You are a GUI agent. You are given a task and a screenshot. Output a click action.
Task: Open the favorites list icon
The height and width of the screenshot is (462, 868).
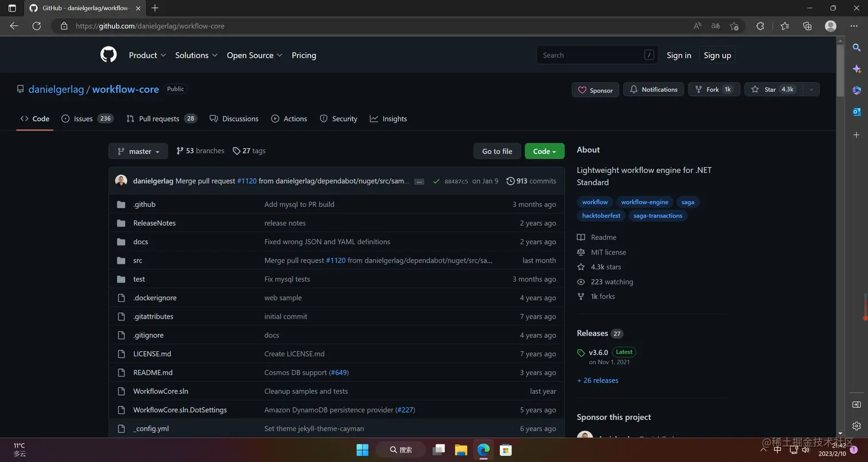[785, 26]
